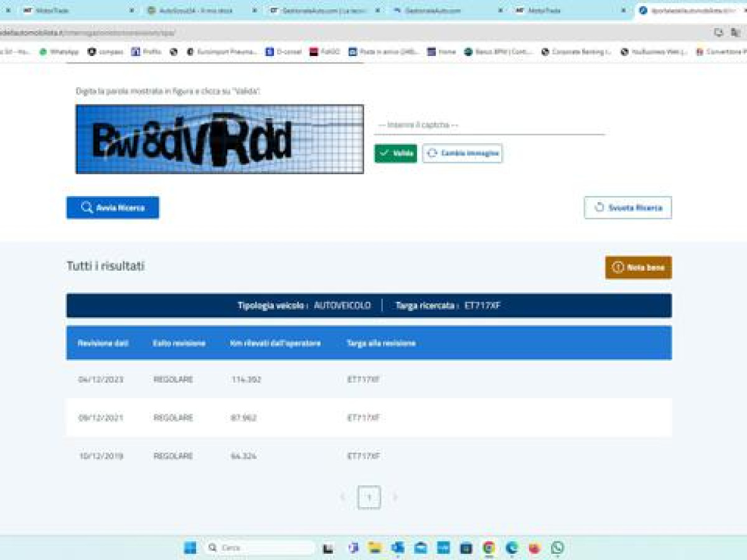The height and width of the screenshot is (560, 747).
Task: Click Cambia immagine to refresh captcha
Action: coord(463,153)
